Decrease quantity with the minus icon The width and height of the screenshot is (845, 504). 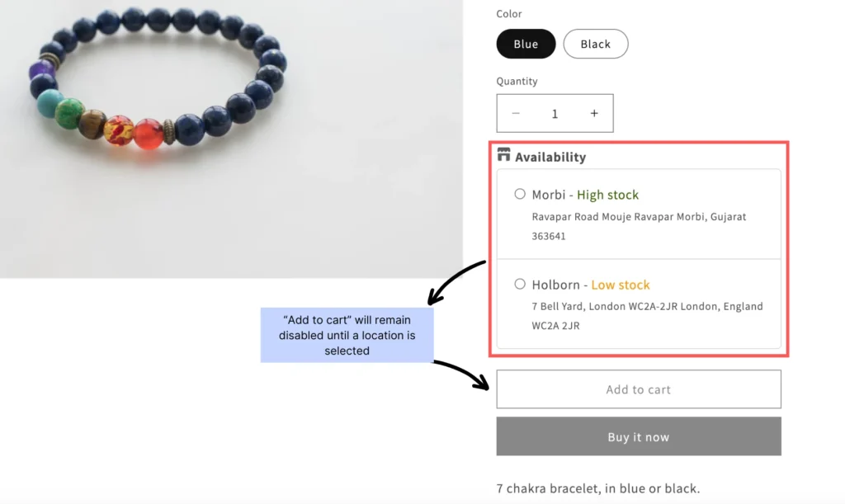(x=516, y=114)
